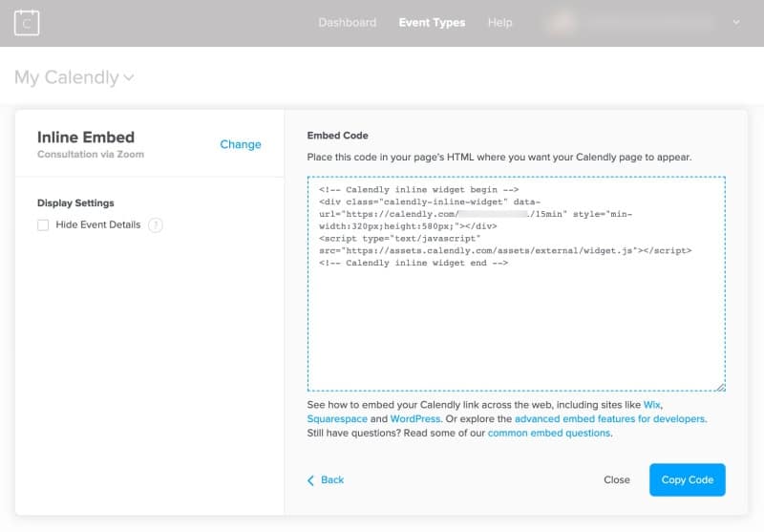Switch to Event Types in navigation
Image resolution: width=764 pixels, height=532 pixels.
tap(432, 23)
